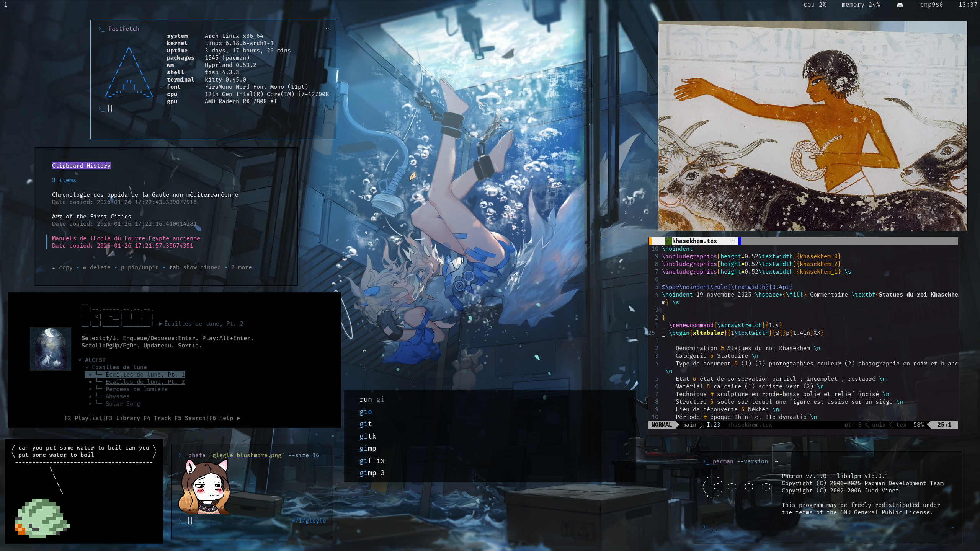This screenshot has width=980, height=551.
Task: Click the Discord tray icon in top bar
Action: coord(900,5)
